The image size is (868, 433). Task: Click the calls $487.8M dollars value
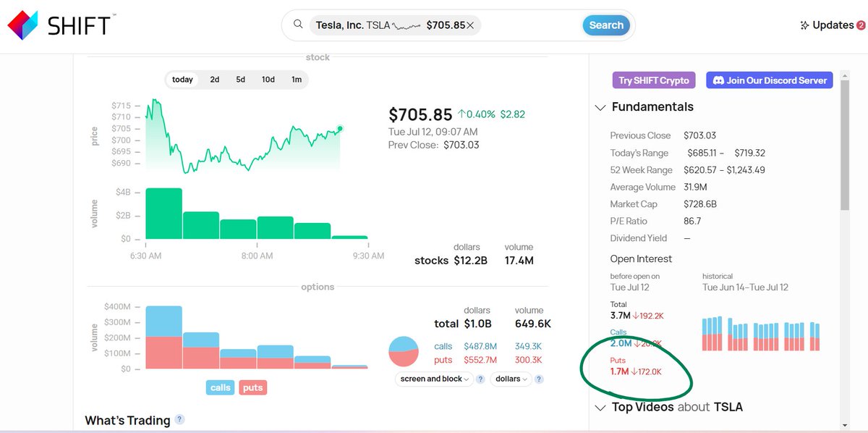(x=479, y=346)
